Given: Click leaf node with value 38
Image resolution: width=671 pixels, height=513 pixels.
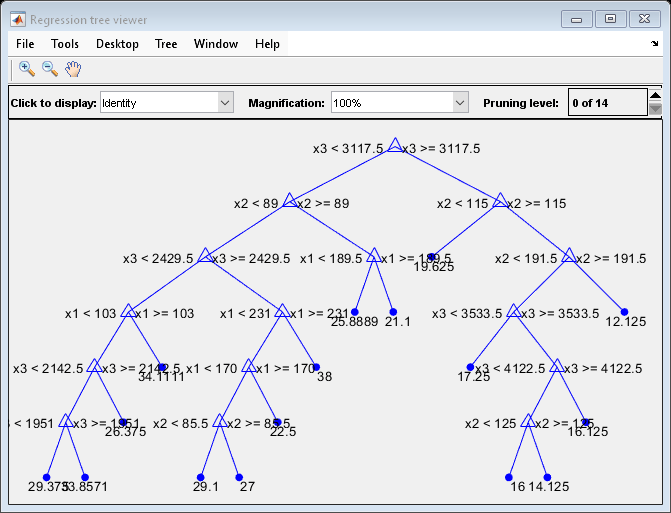Looking at the screenshot, I should point(316,367).
